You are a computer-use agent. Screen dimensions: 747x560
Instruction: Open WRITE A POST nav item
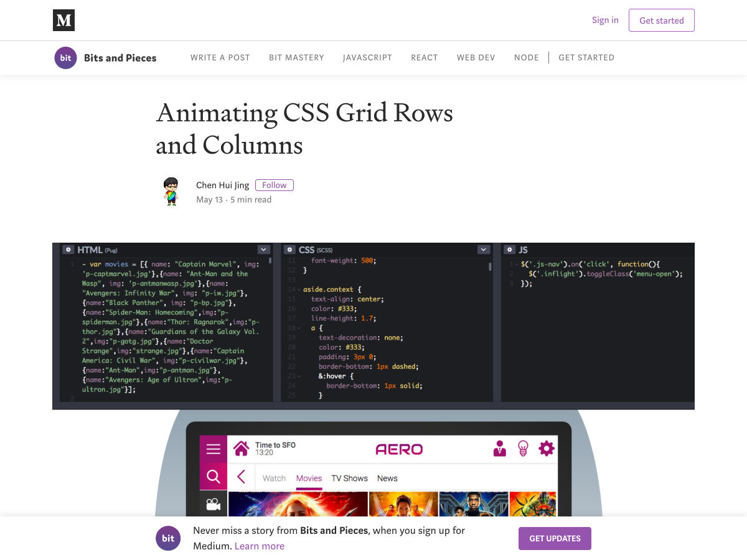(x=220, y=57)
